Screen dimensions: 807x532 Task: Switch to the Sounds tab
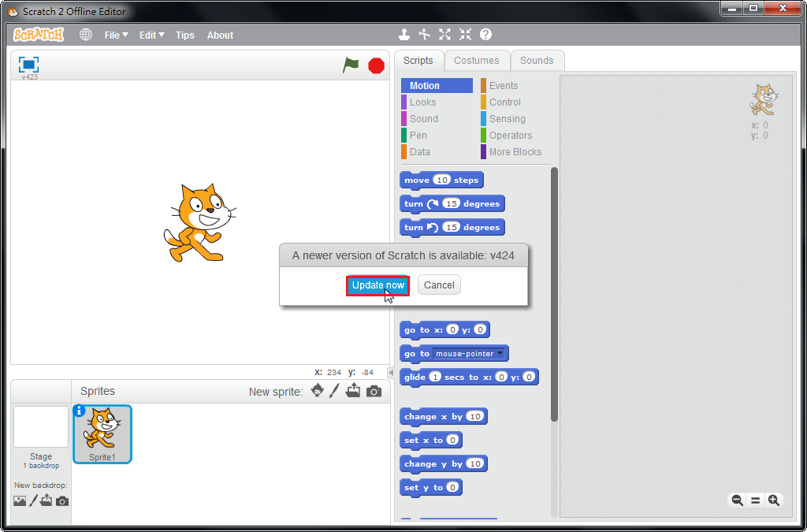coord(537,60)
